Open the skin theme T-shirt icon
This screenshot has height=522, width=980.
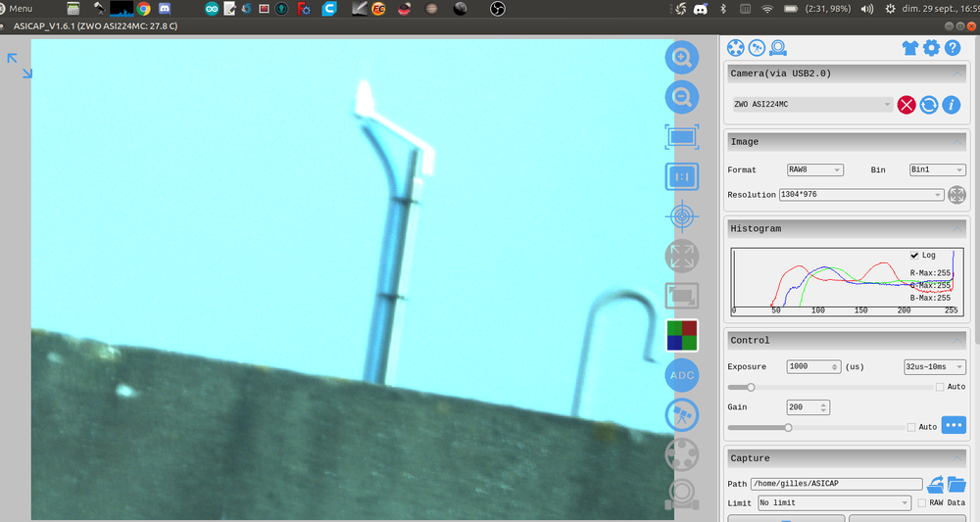pos(910,48)
